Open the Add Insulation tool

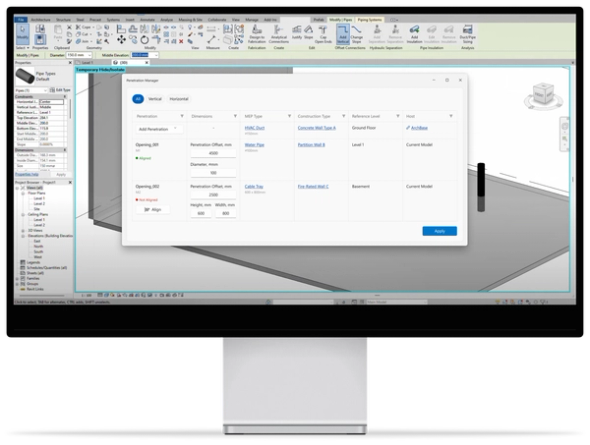[414, 34]
